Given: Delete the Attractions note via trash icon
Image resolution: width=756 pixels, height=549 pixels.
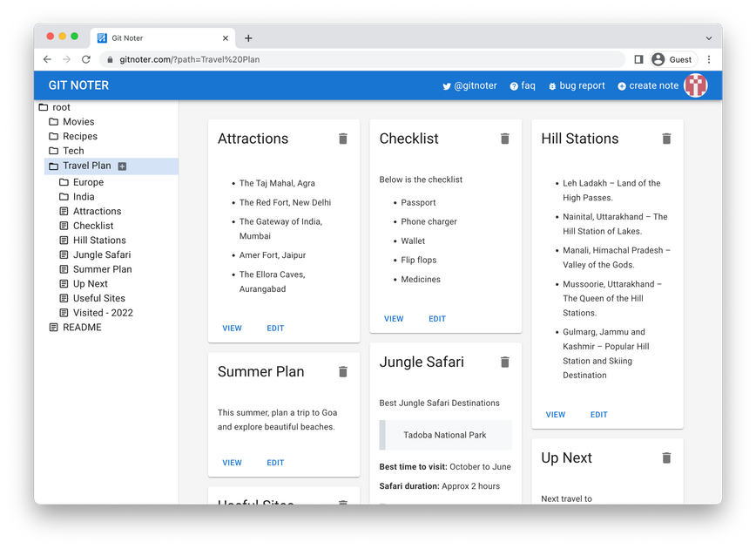Looking at the screenshot, I should point(343,139).
